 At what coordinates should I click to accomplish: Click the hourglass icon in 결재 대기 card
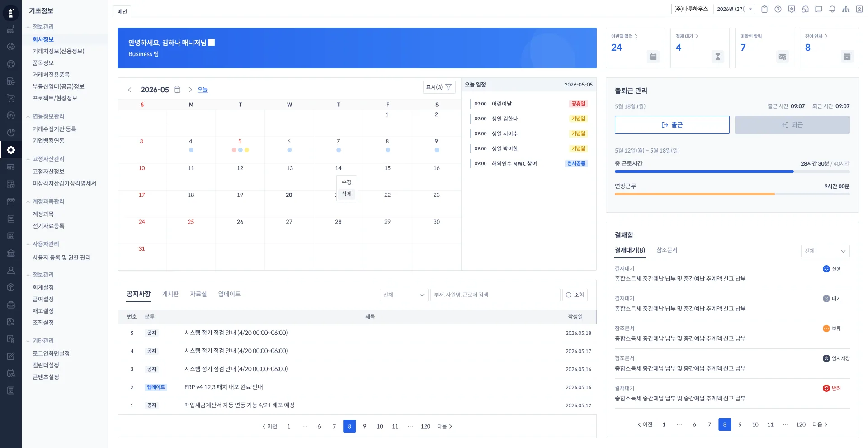718,57
